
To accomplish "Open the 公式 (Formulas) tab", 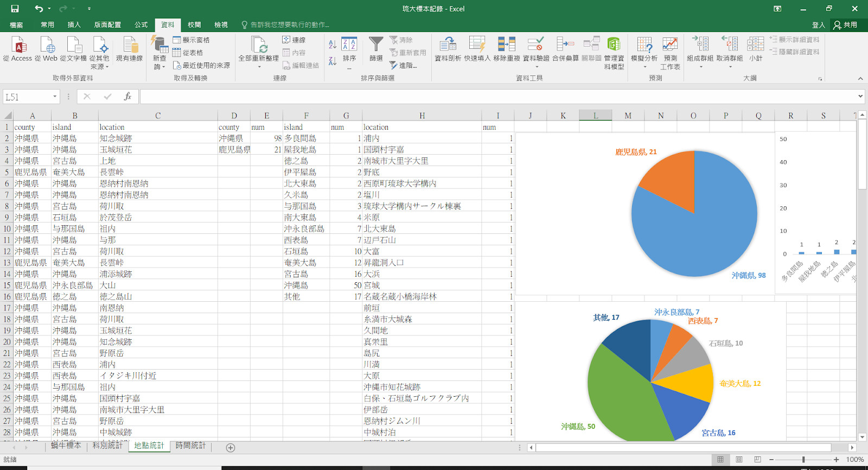I will (x=141, y=25).
